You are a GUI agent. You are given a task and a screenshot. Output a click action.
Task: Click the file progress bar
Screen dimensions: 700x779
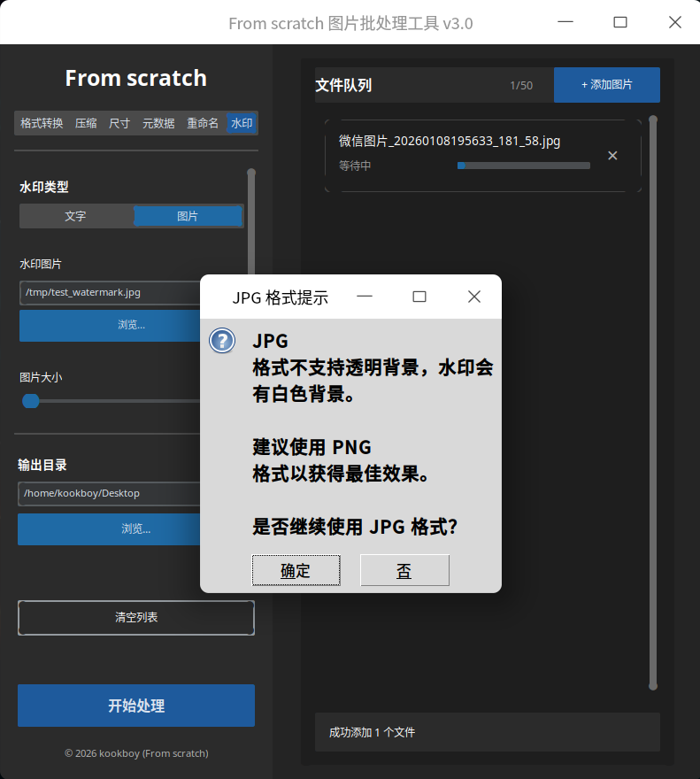pyautogui.click(x=524, y=166)
